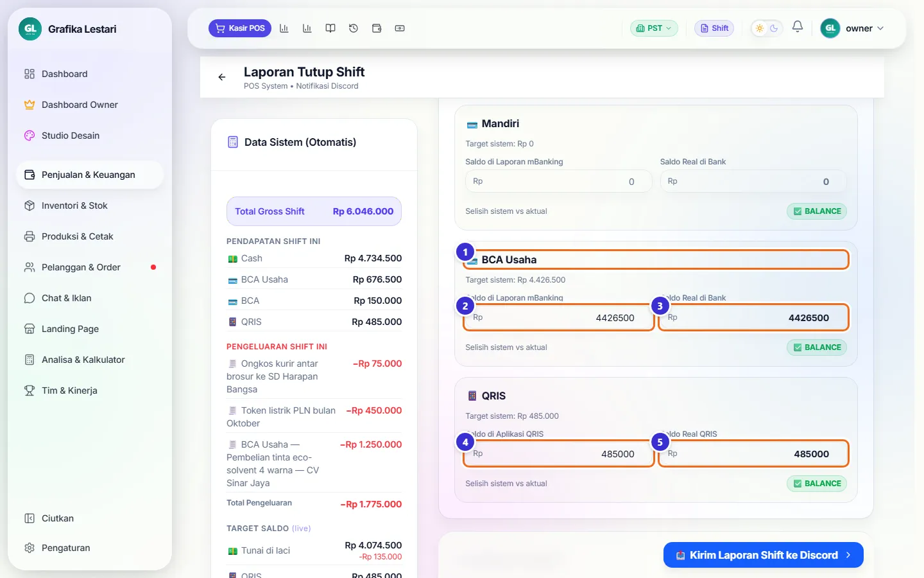This screenshot has width=924, height=578.
Task: Click Mandiri Saldo Real di Bank field
Action: tap(753, 182)
